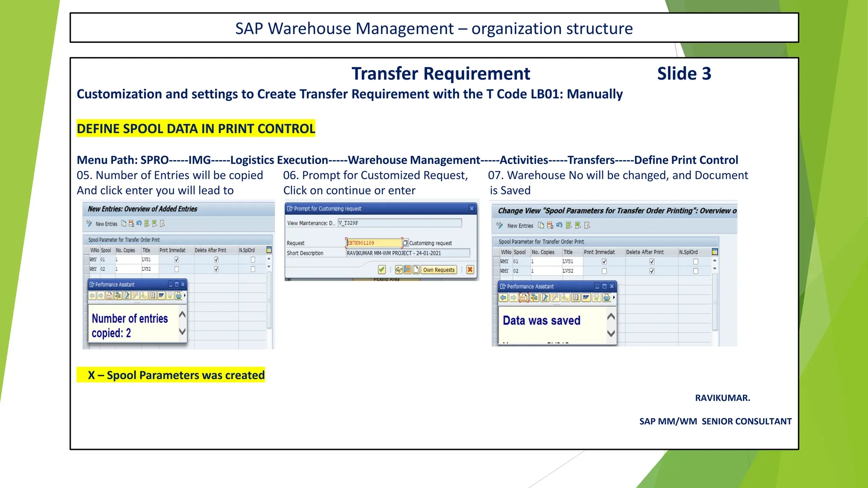Click scroll-down chevron in 'Data was saved' message
This screenshot has width=868, height=488.
[x=611, y=333]
